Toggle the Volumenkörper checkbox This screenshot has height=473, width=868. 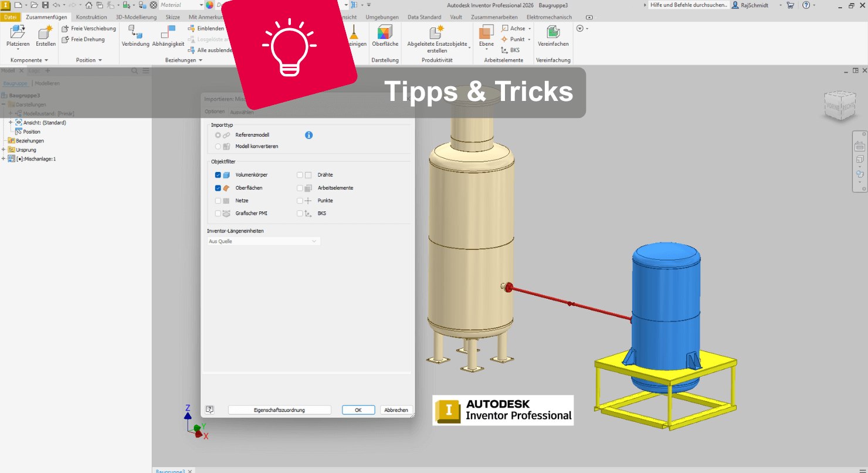(218, 175)
